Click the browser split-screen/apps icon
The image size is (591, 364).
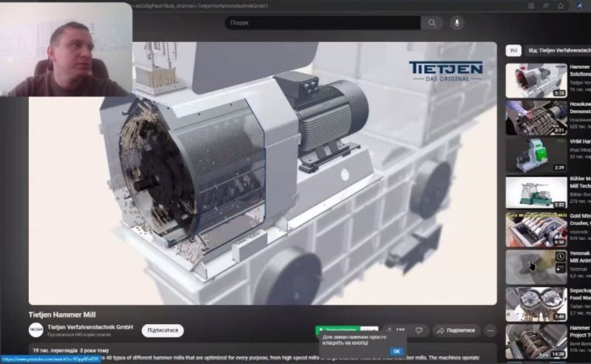coord(531,6)
